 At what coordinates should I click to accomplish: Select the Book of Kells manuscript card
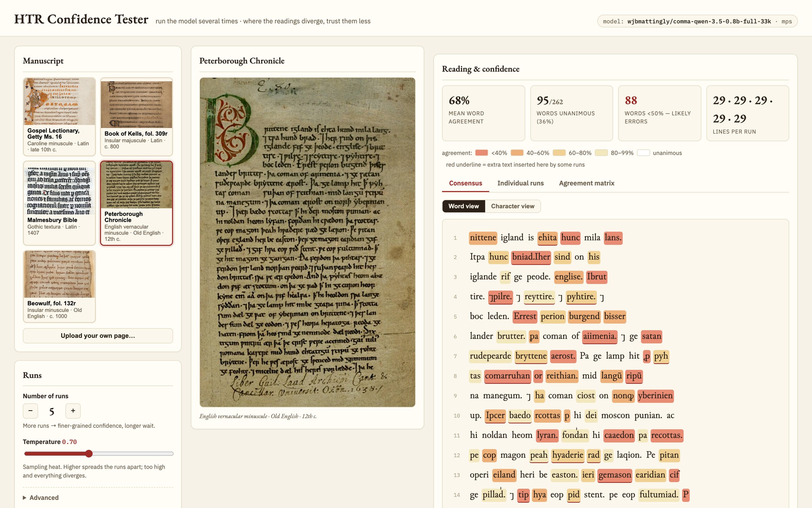click(136, 117)
